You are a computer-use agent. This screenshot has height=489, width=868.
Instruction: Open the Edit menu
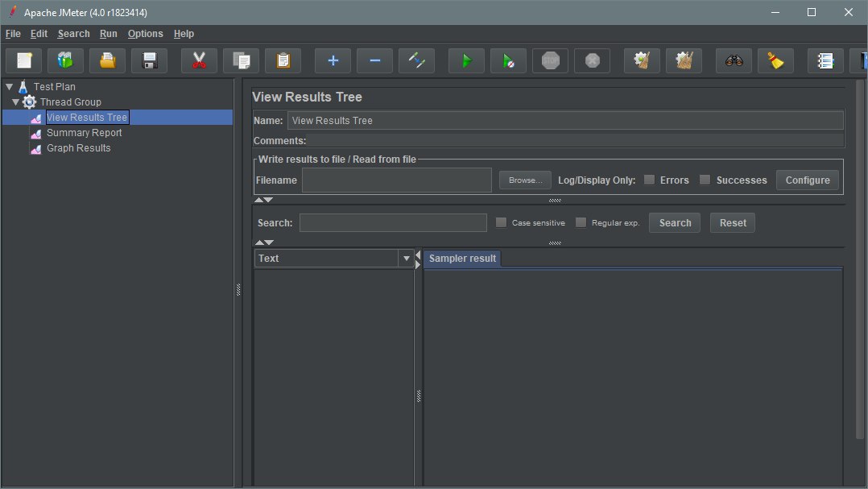(x=39, y=33)
